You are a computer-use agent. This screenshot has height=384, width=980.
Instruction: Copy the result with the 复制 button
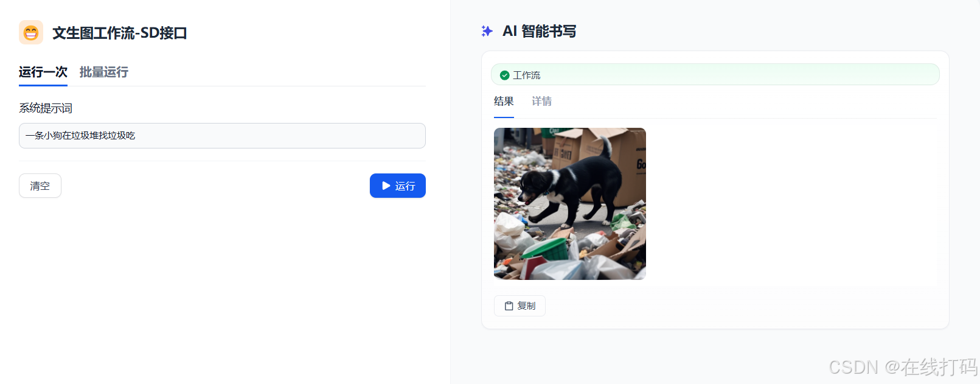(x=520, y=306)
